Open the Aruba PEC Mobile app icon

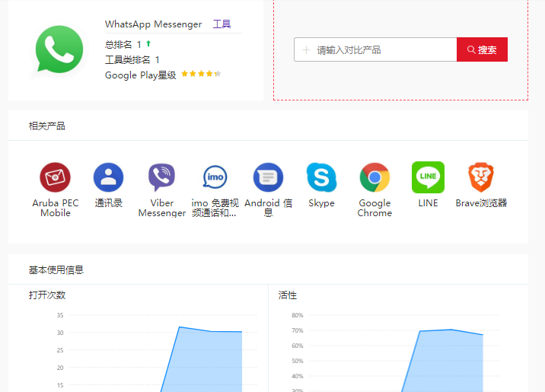pyautogui.click(x=55, y=177)
